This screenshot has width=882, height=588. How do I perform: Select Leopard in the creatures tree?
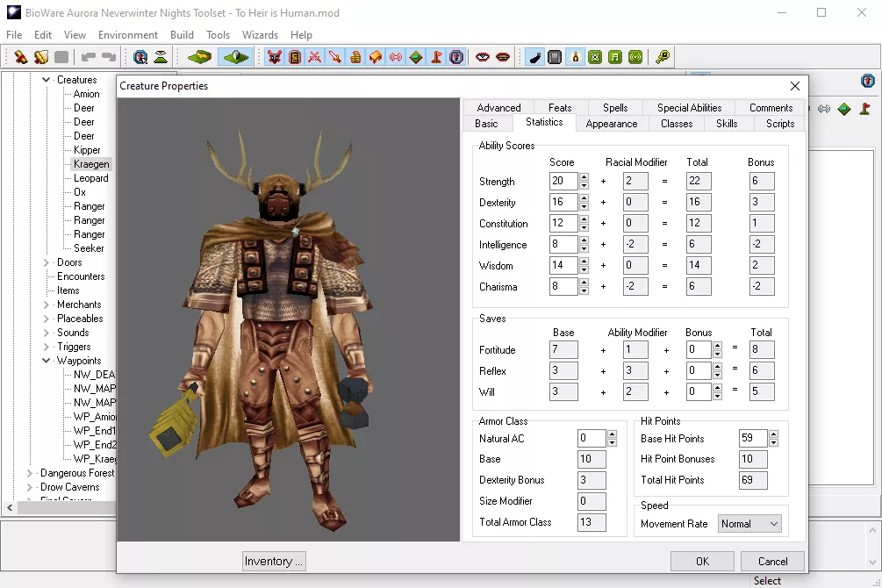[x=90, y=178]
